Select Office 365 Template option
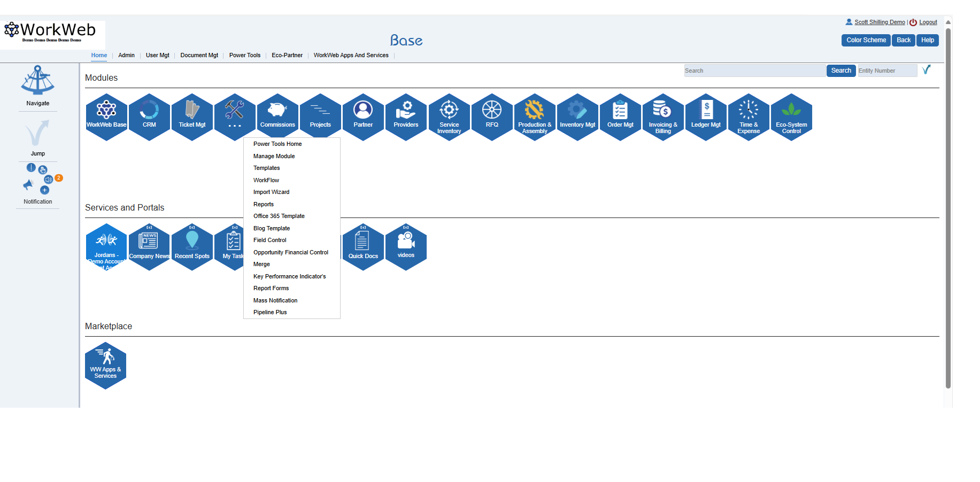Viewport: 980px width, 482px height. [x=279, y=216]
